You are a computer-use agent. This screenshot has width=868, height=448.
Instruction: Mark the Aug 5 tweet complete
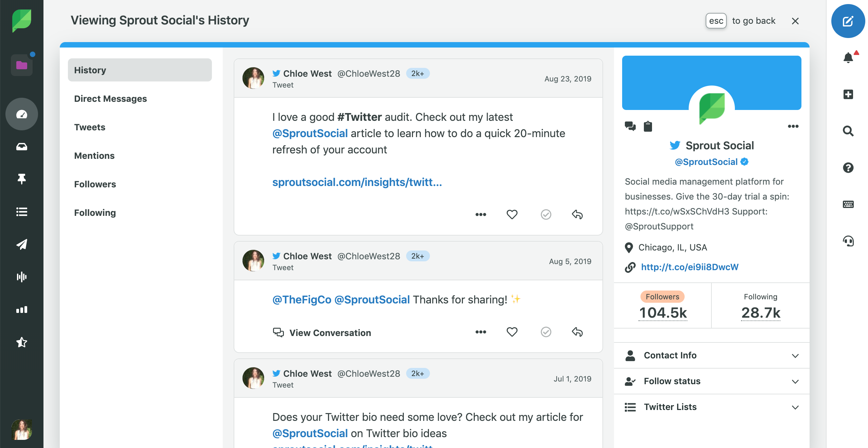pos(546,332)
